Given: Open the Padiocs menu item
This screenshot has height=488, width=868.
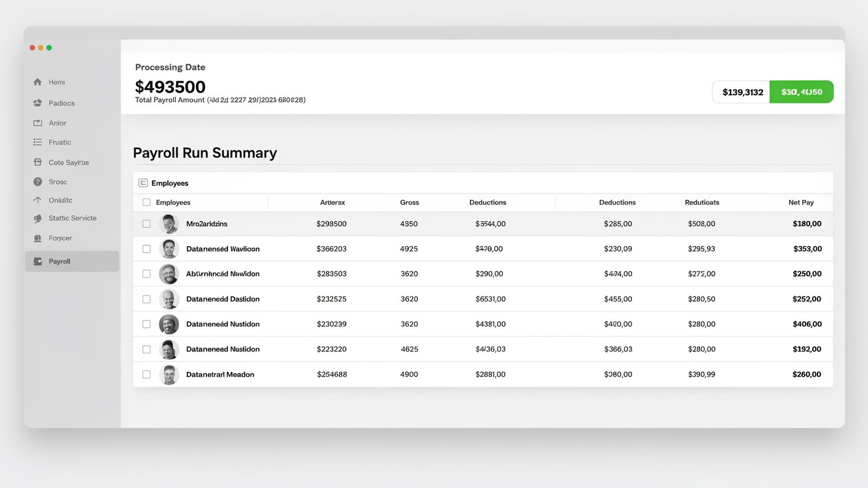Looking at the screenshot, I should point(61,103).
